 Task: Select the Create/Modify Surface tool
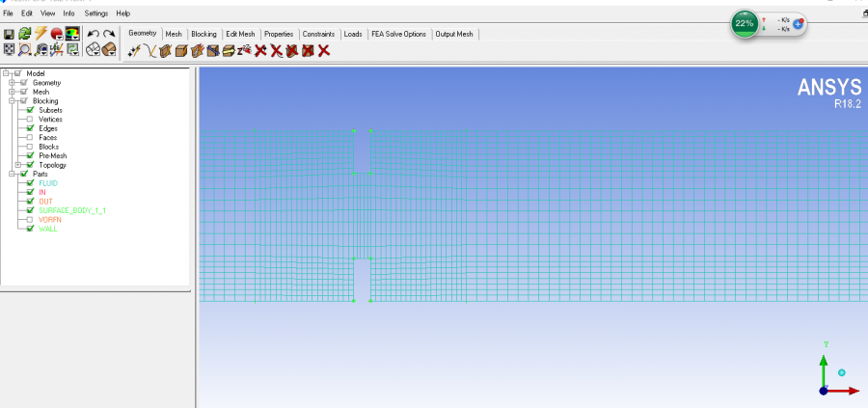(x=165, y=51)
